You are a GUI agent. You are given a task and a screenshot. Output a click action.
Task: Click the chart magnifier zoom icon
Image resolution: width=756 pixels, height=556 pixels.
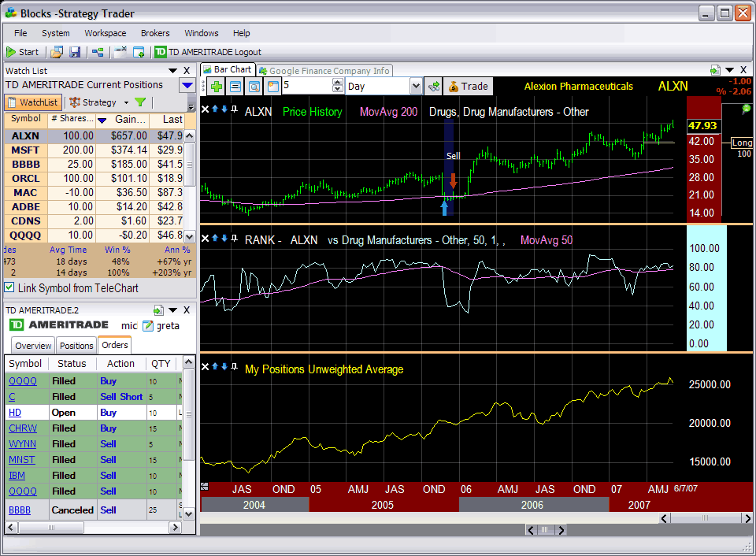coord(254,87)
